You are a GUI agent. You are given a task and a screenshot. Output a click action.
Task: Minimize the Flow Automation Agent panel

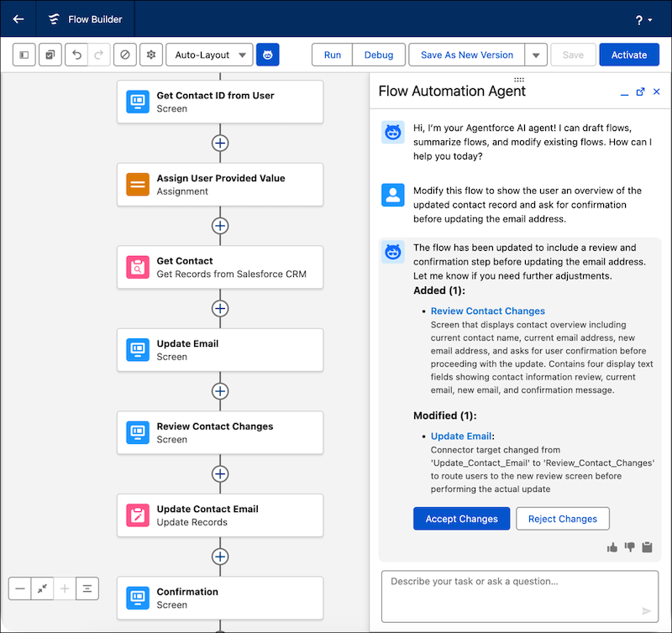pos(624,92)
